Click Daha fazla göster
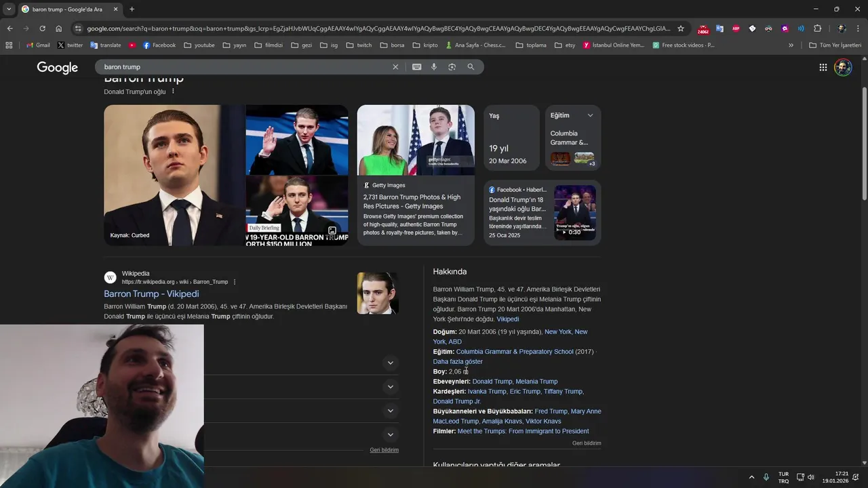Viewport: 868px width, 488px height. [458, 362]
